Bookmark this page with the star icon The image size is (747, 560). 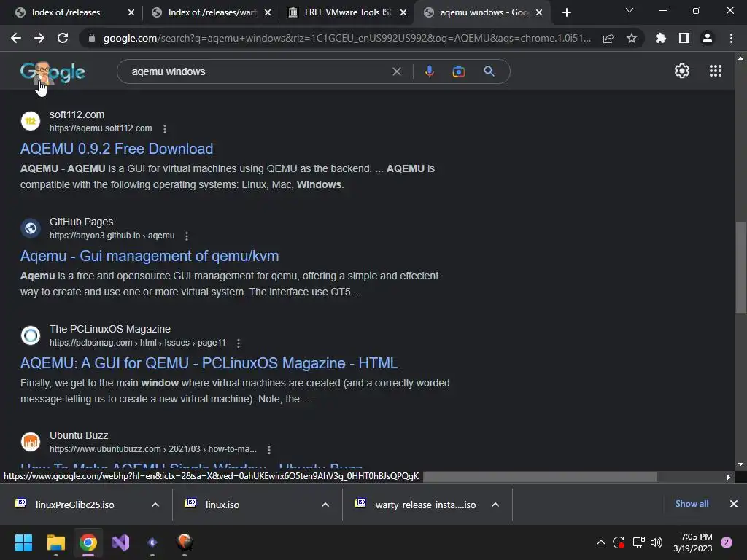[632, 38]
